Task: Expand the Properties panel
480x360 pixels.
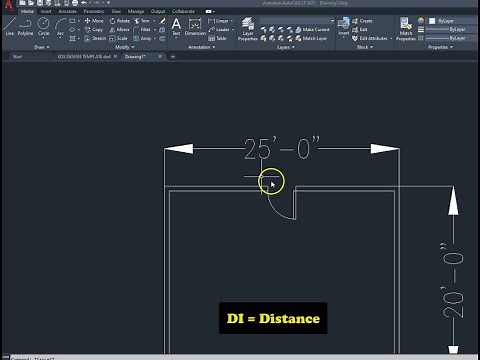Action: [440, 47]
